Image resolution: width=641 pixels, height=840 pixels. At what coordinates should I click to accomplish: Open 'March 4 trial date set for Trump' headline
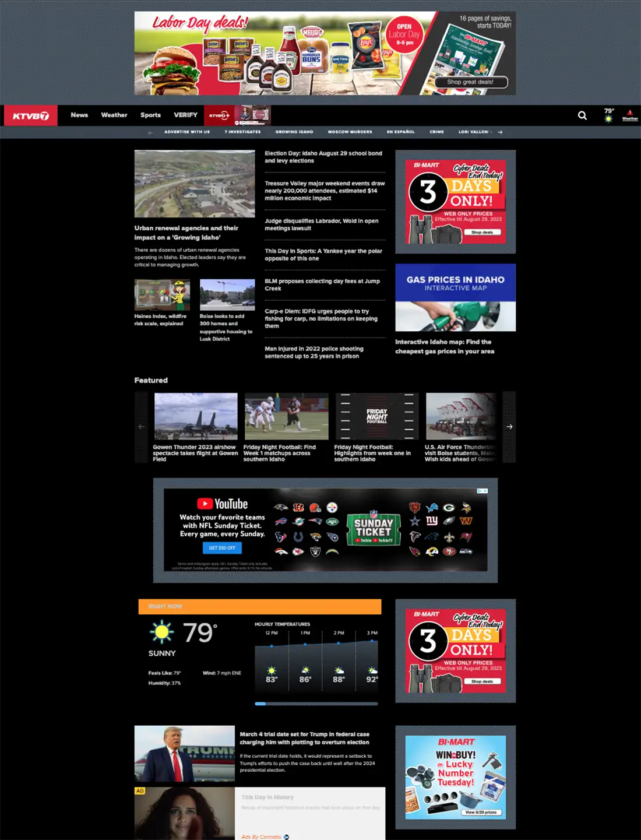click(305, 738)
